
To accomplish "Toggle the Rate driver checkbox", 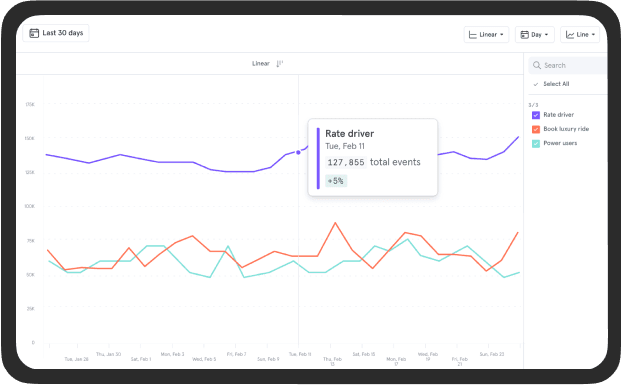I will tap(536, 115).
